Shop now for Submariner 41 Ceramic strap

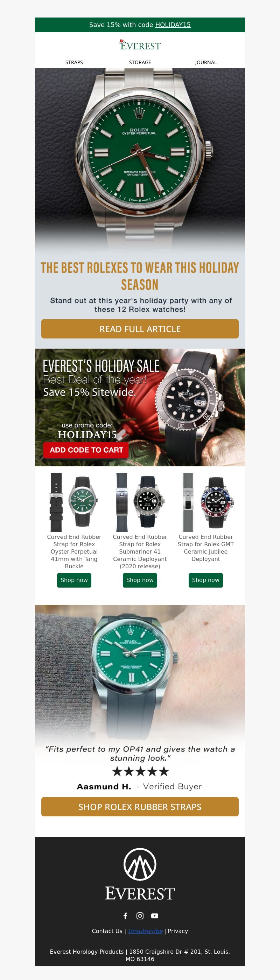coord(140,580)
